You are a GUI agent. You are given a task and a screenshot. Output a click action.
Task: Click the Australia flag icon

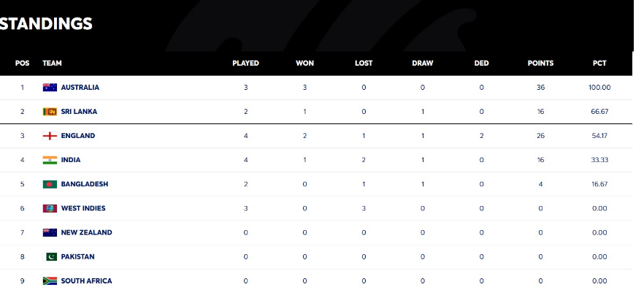[50, 87]
